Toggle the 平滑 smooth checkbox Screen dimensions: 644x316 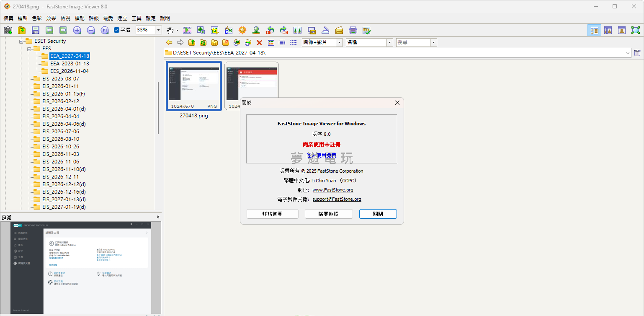[x=117, y=30]
